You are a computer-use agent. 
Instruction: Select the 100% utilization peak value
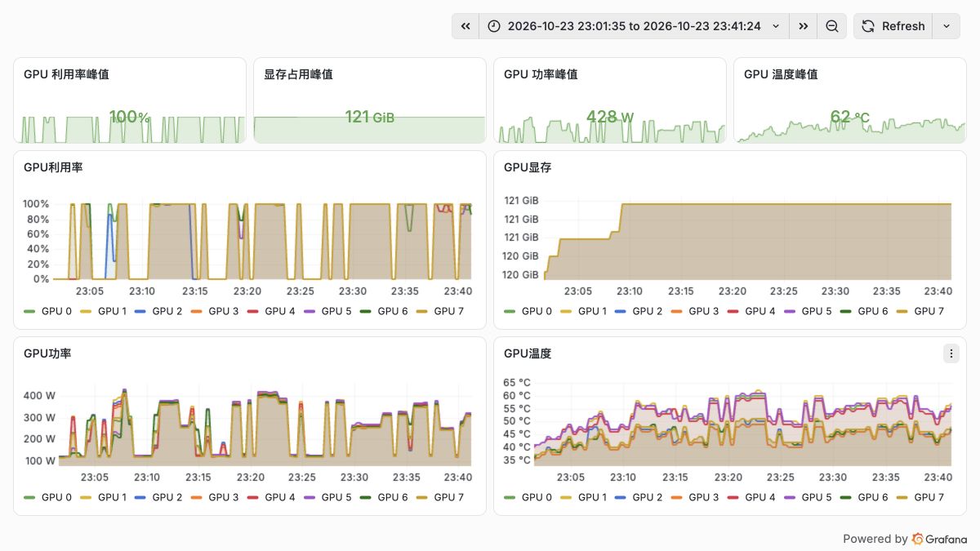point(130,117)
